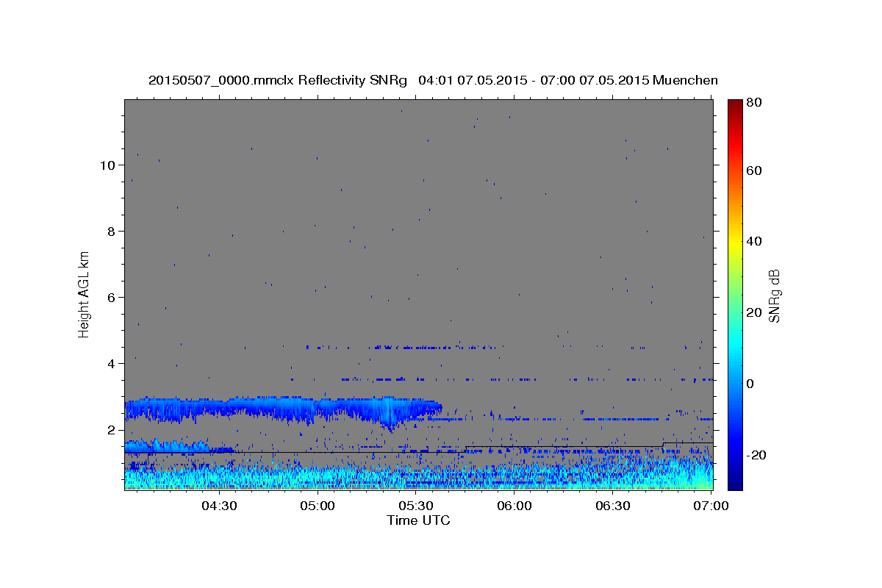The height and width of the screenshot is (588, 882).
Task: Click the height tick label 2
Action: (x=111, y=430)
